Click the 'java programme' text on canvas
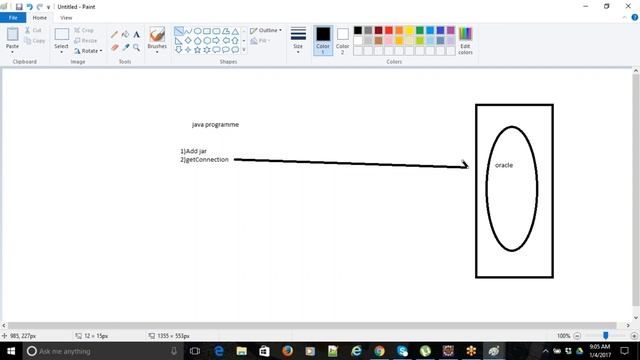640x360 pixels. (x=216, y=124)
